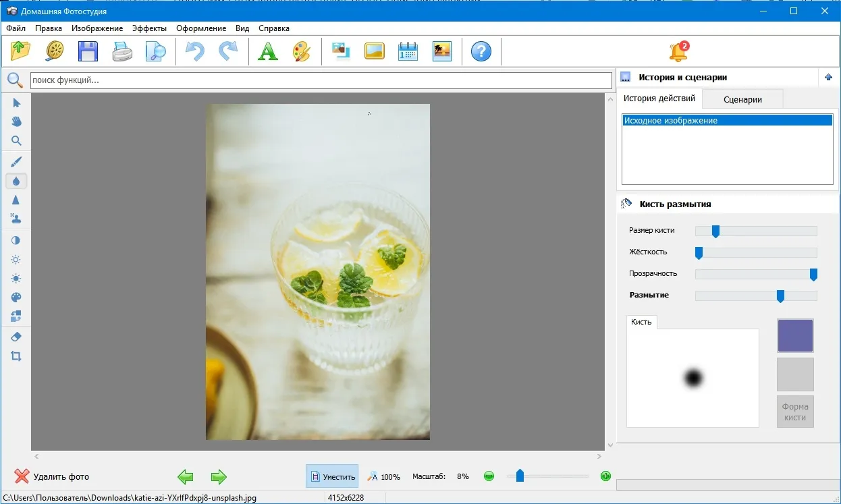Select the blur brush droplet tool
The width and height of the screenshot is (841, 504).
16,181
